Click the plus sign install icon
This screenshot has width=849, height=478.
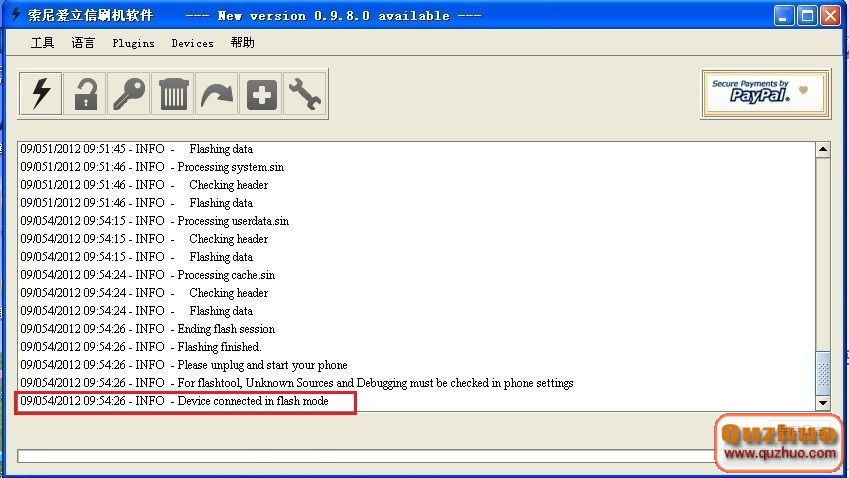(x=261, y=94)
